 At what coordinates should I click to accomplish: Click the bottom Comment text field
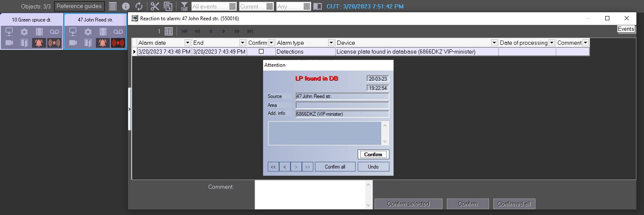pos(310,195)
